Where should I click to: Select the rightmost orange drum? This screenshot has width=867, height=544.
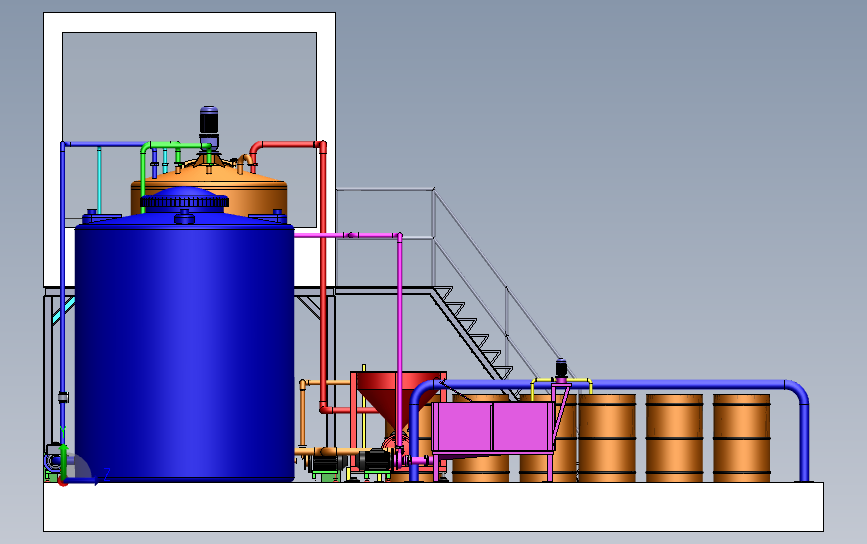pyautogui.click(x=741, y=438)
